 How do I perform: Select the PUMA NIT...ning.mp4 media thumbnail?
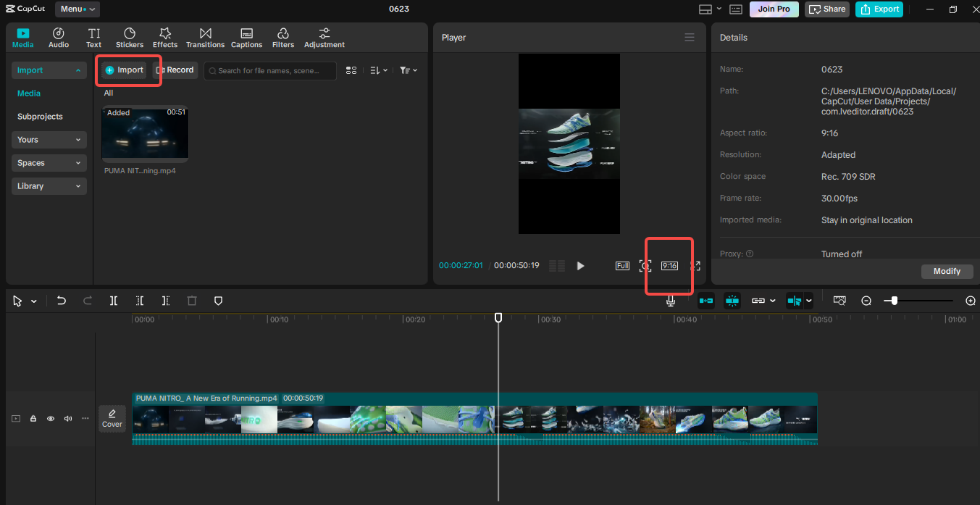click(145, 134)
